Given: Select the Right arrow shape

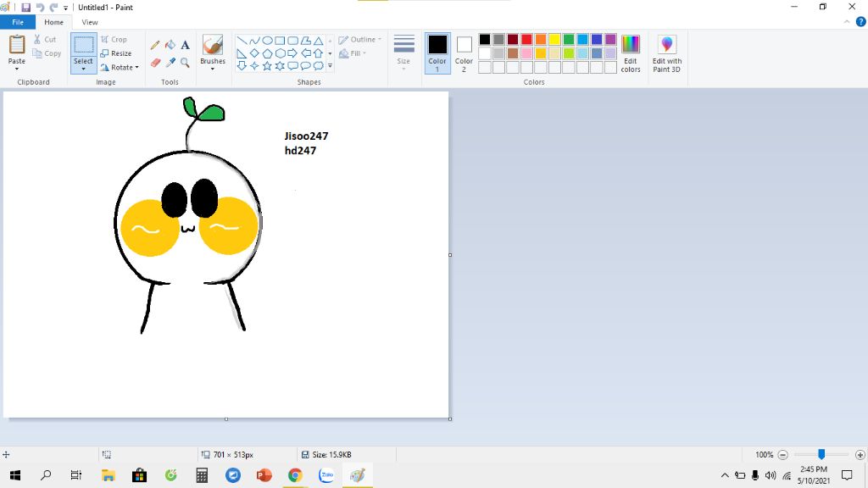Looking at the screenshot, I should 292,53.
